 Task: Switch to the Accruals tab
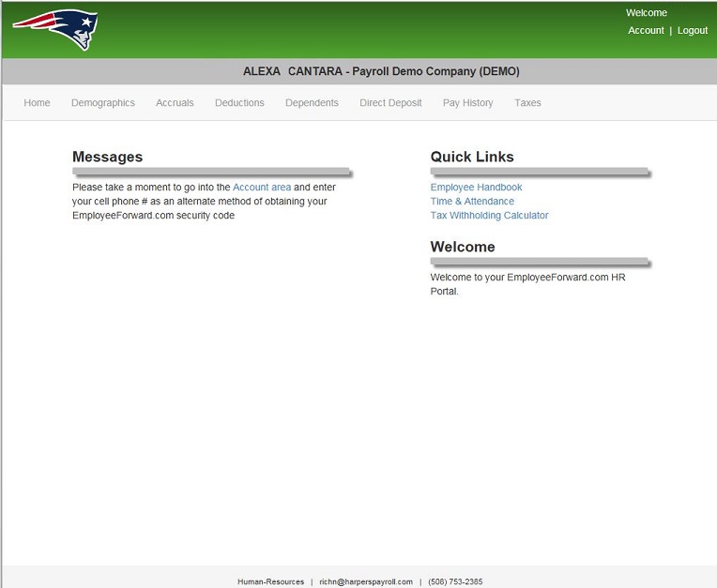(175, 103)
